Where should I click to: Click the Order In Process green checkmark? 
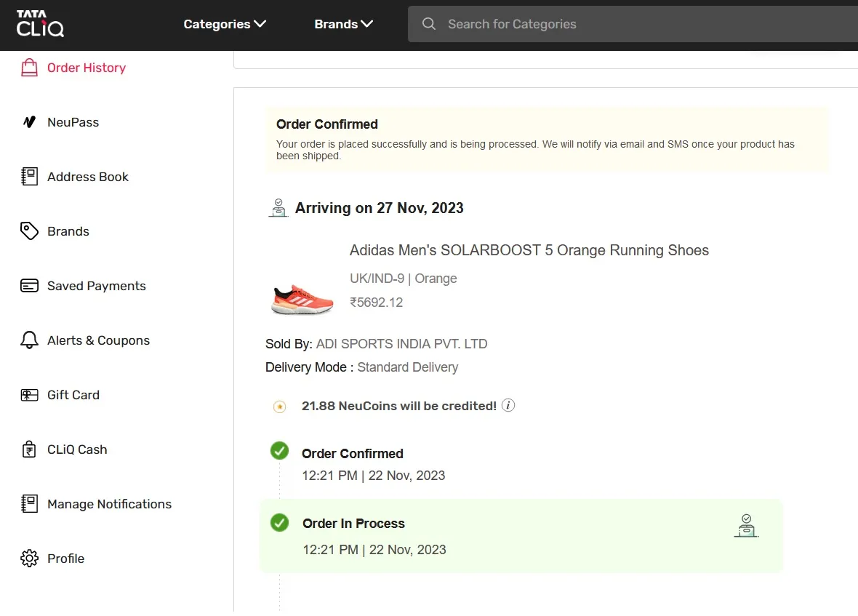point(280,522)
